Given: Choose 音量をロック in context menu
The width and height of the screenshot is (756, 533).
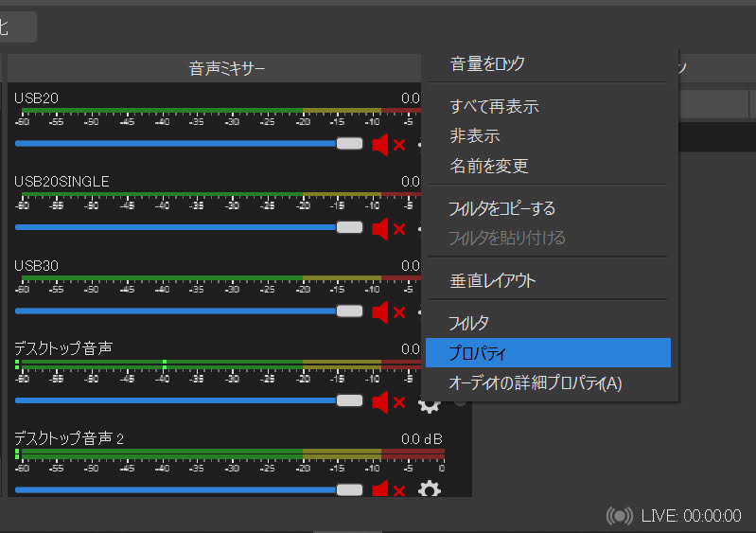Looking at the screenshot, I should tap(548, 63).
